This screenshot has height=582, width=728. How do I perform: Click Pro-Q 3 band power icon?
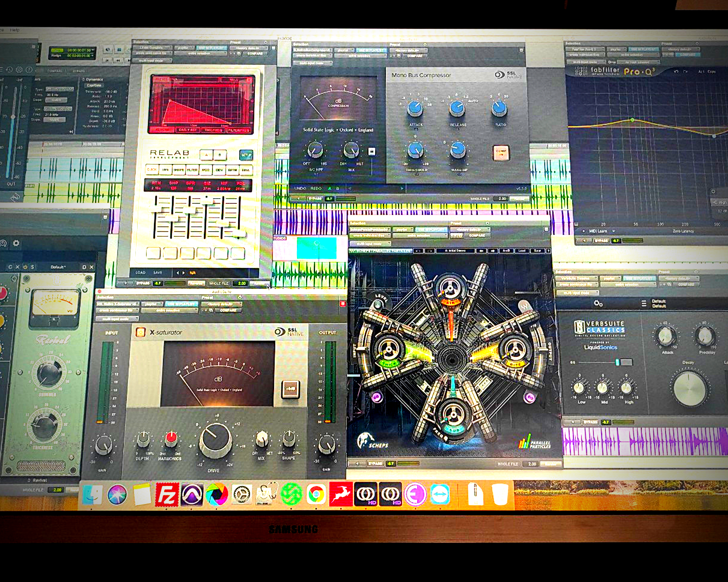pos(713,191)
